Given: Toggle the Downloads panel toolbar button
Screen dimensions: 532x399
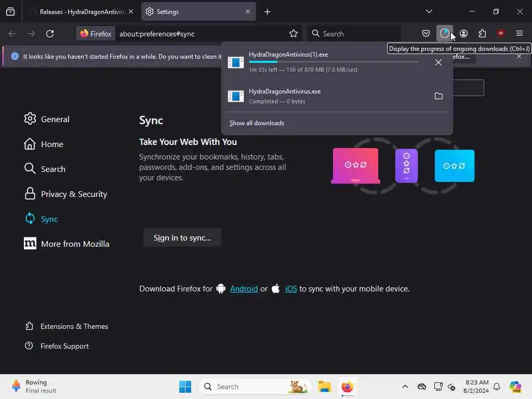Looking at the screenshot, I should pyautogui.click(x=445, y=33).
